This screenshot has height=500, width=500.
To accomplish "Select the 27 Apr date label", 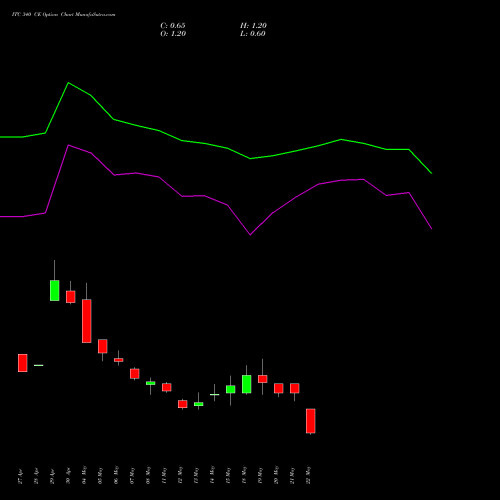I will click(x=21, y=476).
